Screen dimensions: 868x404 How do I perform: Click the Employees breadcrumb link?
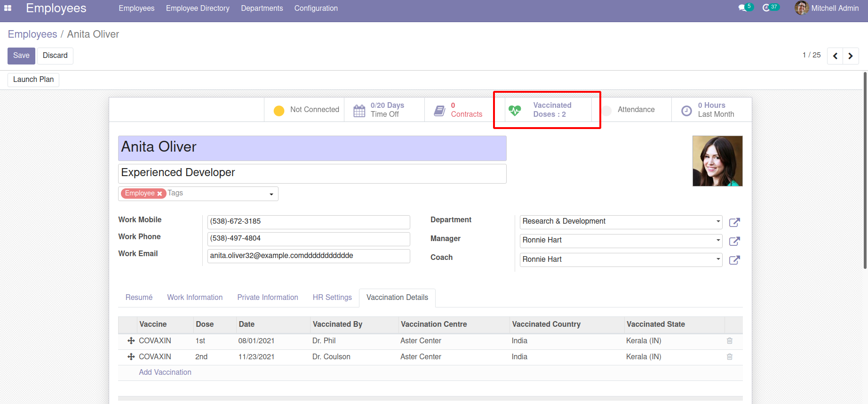coord(32,34)
